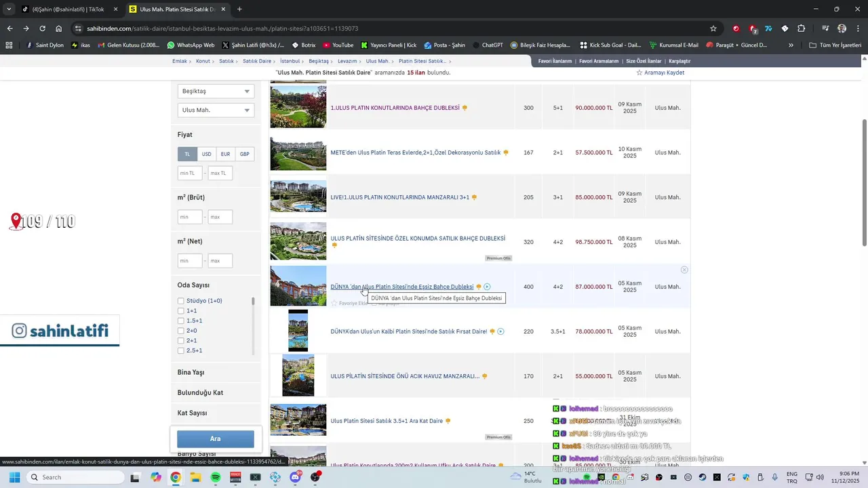Open 1.ULUS PLATIN KONUTLARINDA BAHÇE DUBLEKSİ listing
The image size is (868, 488).
[395, 108]
